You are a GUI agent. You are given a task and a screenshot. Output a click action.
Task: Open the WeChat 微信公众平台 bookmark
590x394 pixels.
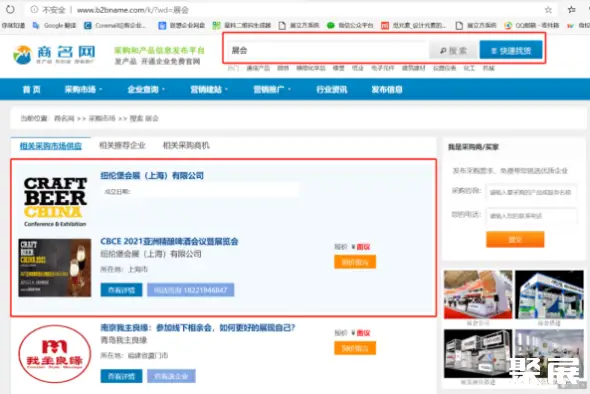350,25
